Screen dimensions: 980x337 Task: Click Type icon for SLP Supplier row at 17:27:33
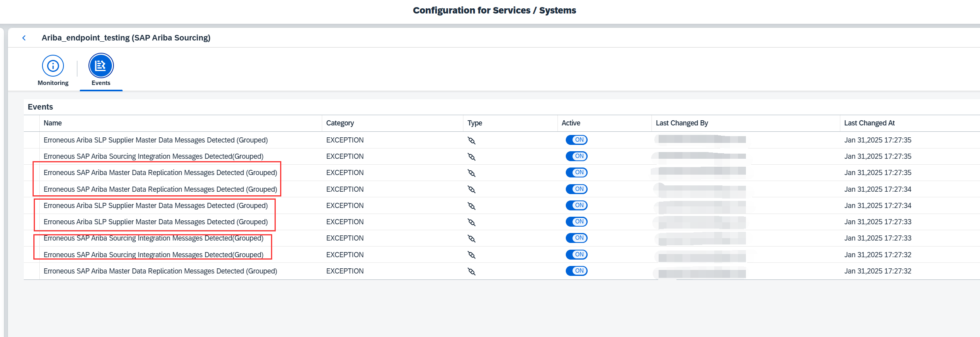tap(471, 222)
